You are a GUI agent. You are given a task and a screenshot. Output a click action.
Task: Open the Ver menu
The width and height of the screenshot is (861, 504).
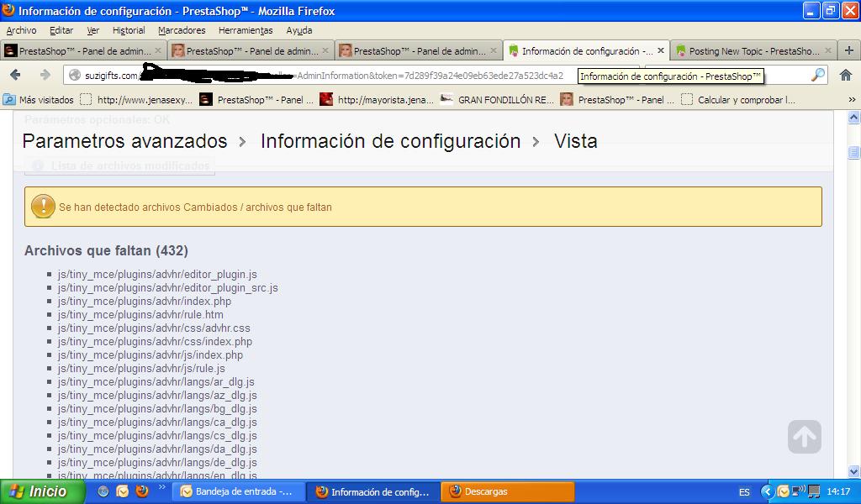[x=92, y=30]
